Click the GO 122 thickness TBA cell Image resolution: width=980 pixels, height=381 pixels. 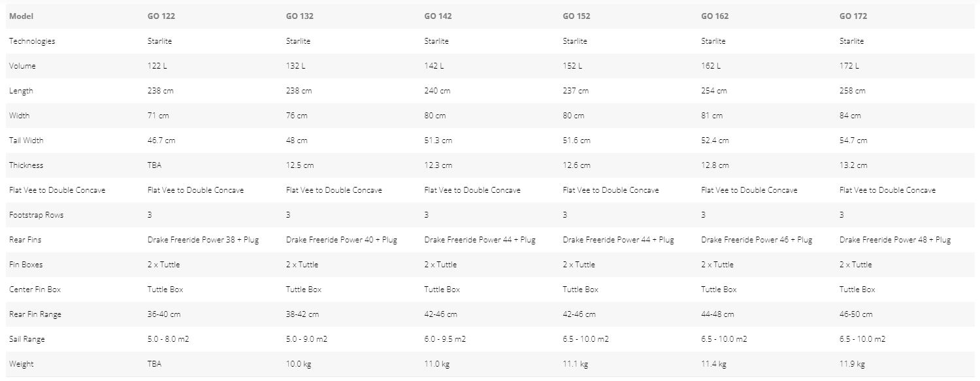pyautogui.click(x=154, y=165)
